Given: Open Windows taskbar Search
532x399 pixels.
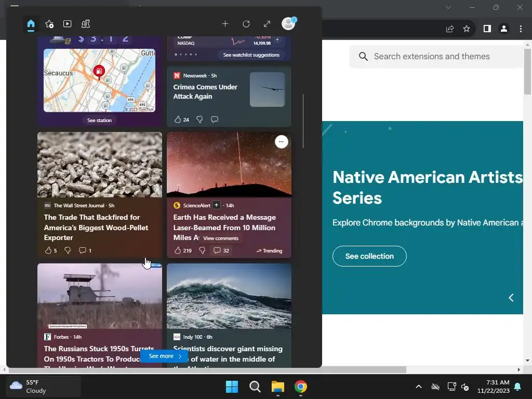Looking at the screenshot, I should point(255,387).
